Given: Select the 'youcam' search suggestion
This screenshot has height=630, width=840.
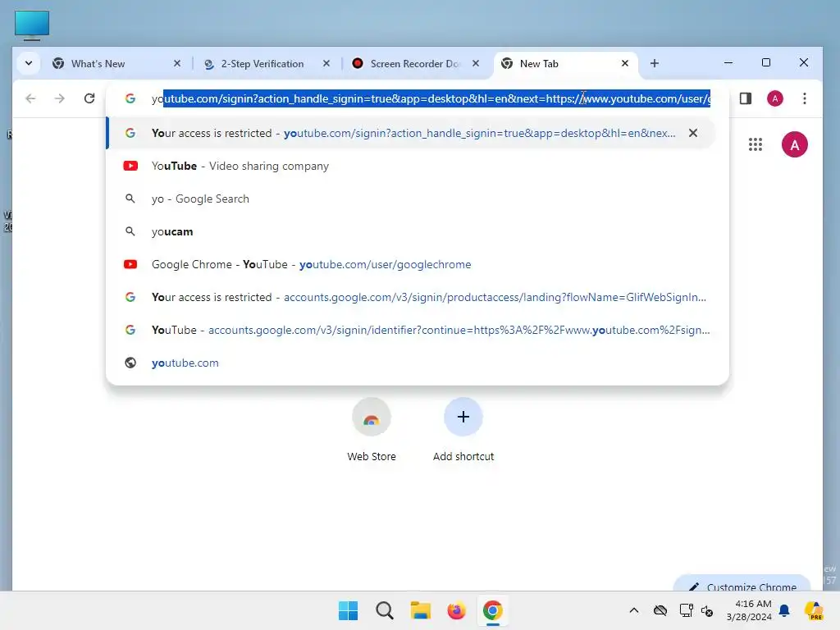Looking at the screenshot, I should [411, 231].
